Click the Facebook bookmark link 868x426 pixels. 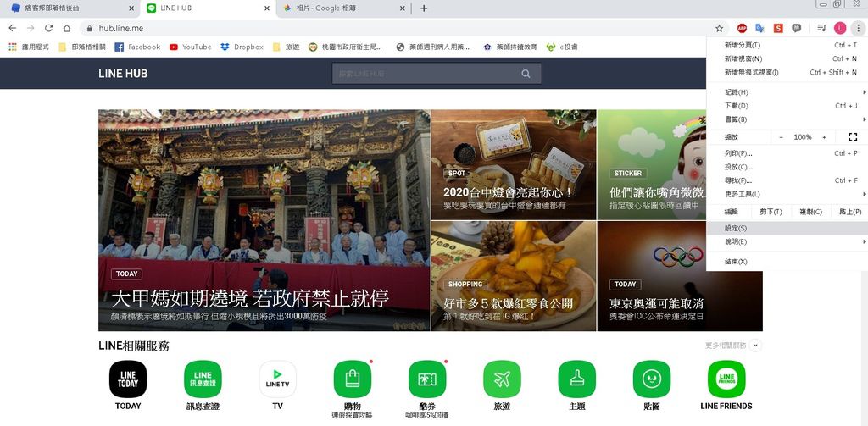tap(137, 47)
